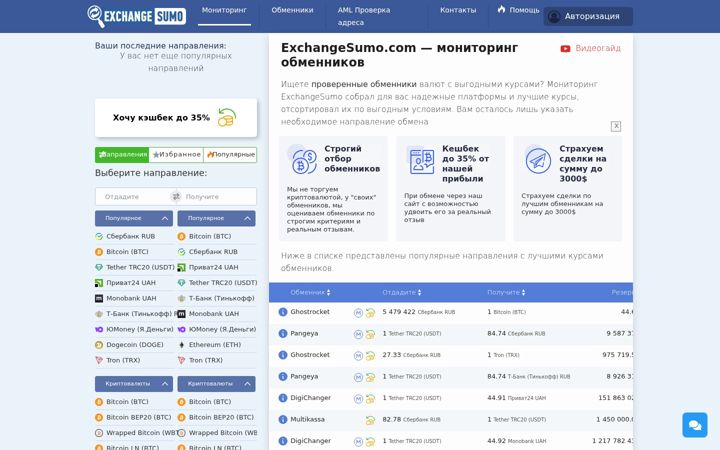This screenshot has height=450, width=720.
Task: Choose Ethereum (ETH) in receive column
Action: [215, 344]
